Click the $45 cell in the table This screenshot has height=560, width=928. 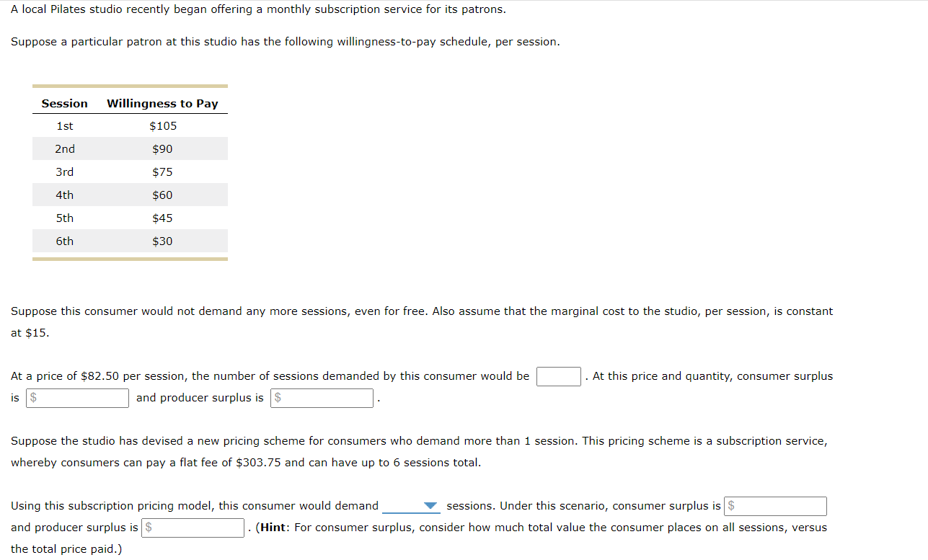[162, 218]
